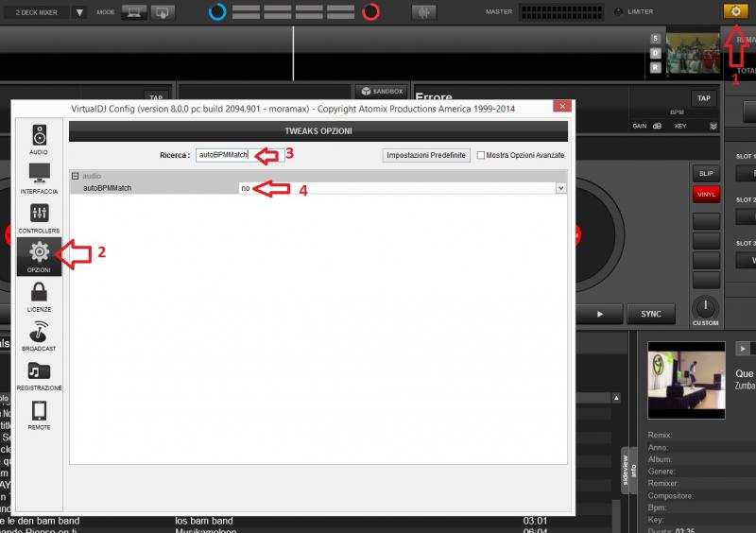756x533 pixels.
Task: Click the master level meter
Action: (561, 12)
